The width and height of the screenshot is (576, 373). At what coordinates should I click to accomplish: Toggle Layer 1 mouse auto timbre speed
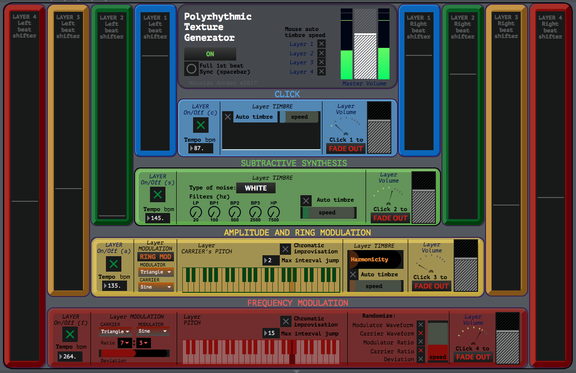click(321, 44)
